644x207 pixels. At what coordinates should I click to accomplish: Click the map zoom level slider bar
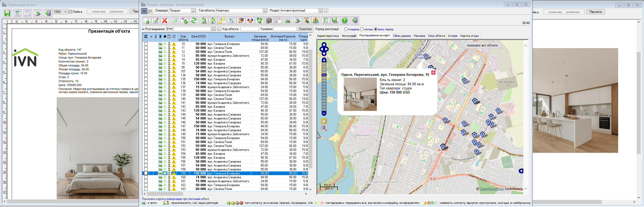pos(324,86)
